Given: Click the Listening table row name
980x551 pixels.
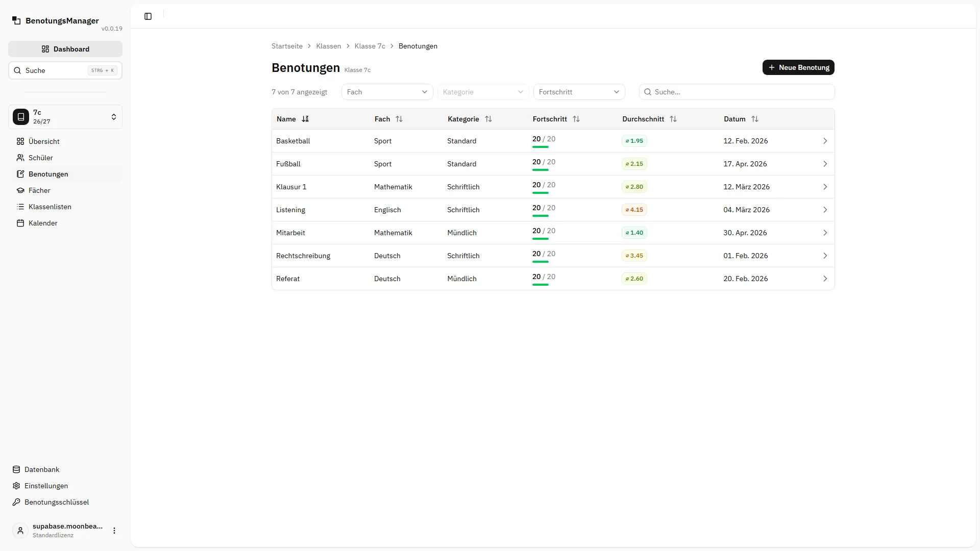Looking at the screenshot, I should (x=290, y=210).
